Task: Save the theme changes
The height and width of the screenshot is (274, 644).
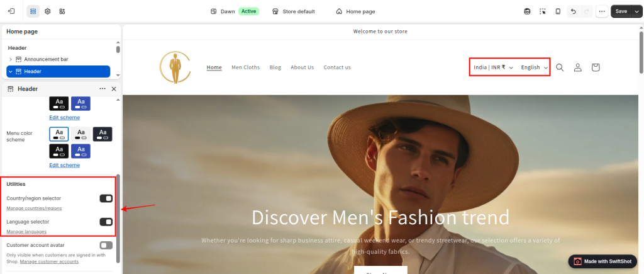Action: (621, 11)
